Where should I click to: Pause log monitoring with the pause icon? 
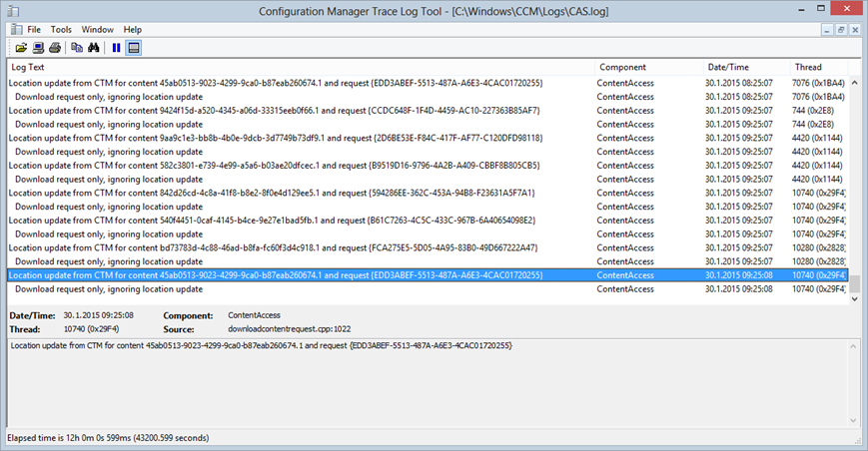pyautogui.click(x=116, y=48)
